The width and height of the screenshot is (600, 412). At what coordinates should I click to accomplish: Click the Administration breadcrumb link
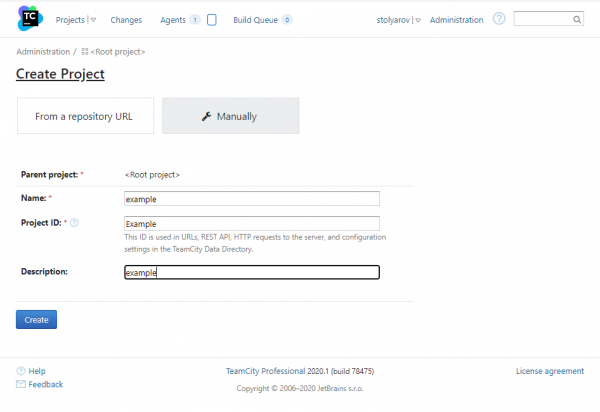[43, 51]
